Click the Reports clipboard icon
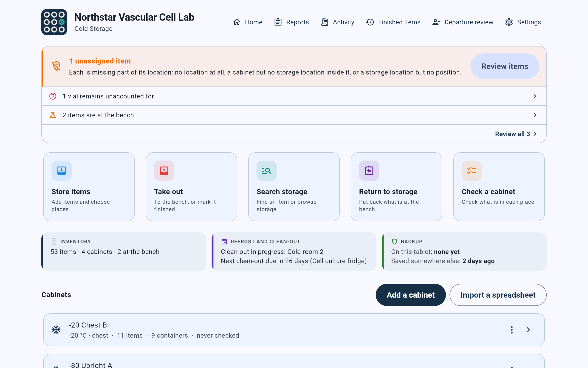Viewport: 588px width, 368px height. point(278,22)
